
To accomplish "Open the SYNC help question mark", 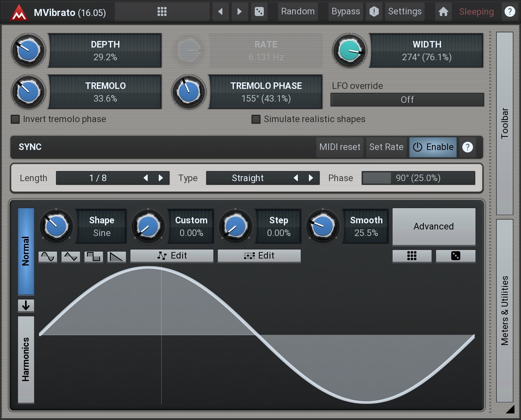I will coord(468,147).
